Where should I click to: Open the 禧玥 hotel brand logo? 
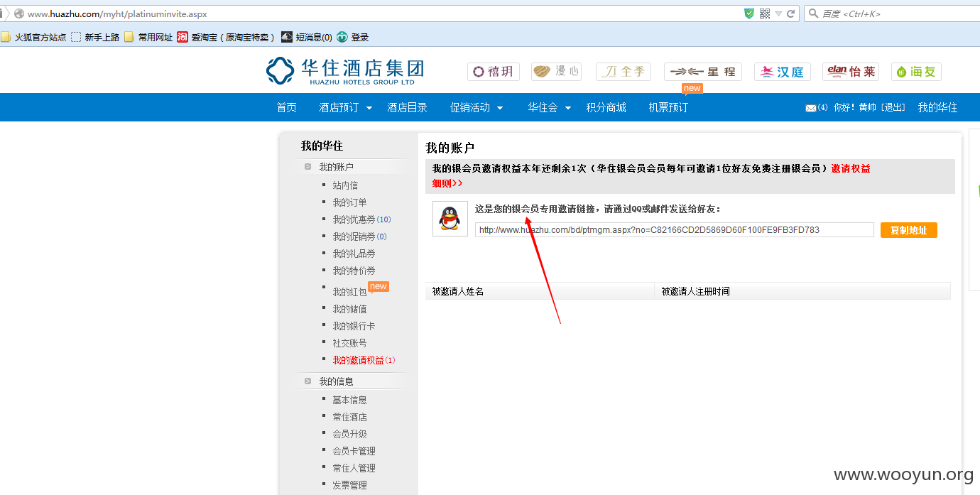click(x=494, y=72)
